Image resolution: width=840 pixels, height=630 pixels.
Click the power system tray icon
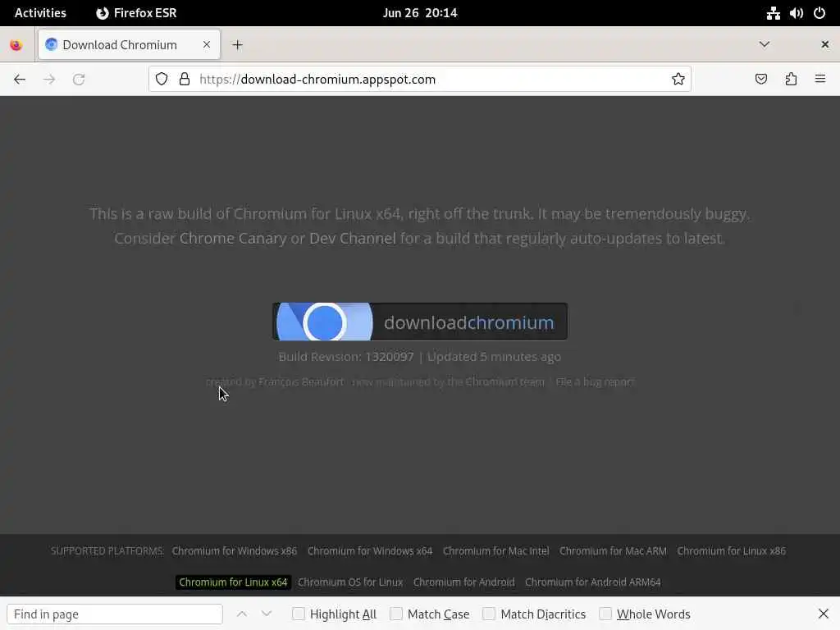click(819, 13)
